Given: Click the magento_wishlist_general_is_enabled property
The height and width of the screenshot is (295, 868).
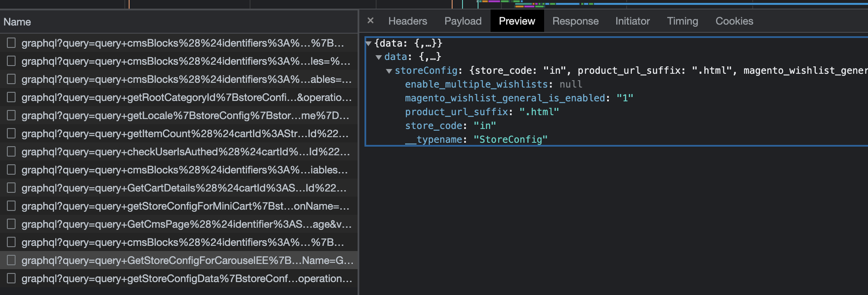Looking at the screenshot, I should point(519,98).
